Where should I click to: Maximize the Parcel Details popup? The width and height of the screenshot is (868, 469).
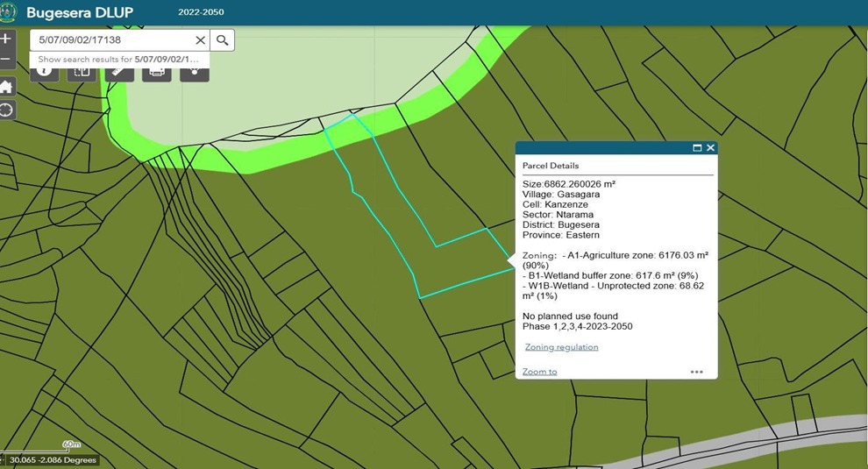(x=697, y=148)
